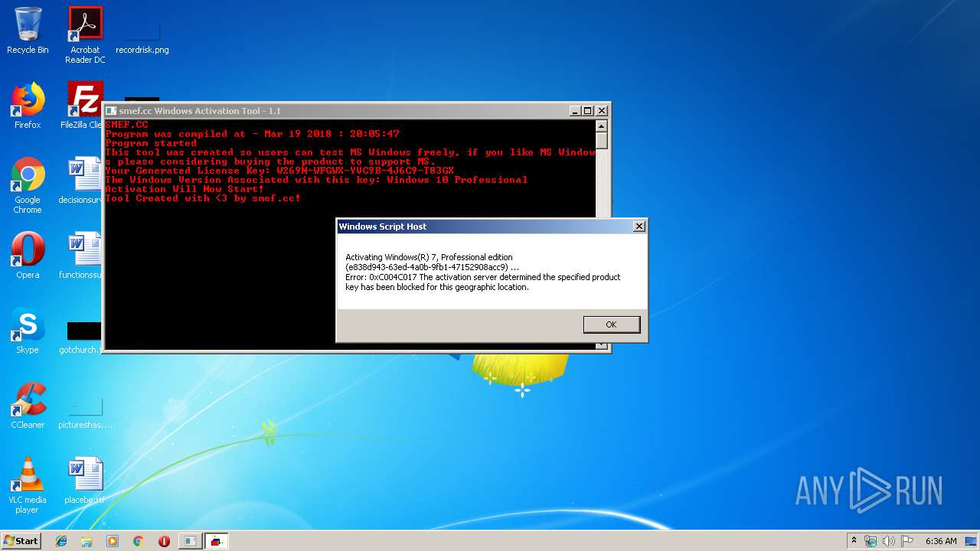Open Windows Media Player from the taskbar
This screenshot has width=980, height=551.
(x=113, y=541)
